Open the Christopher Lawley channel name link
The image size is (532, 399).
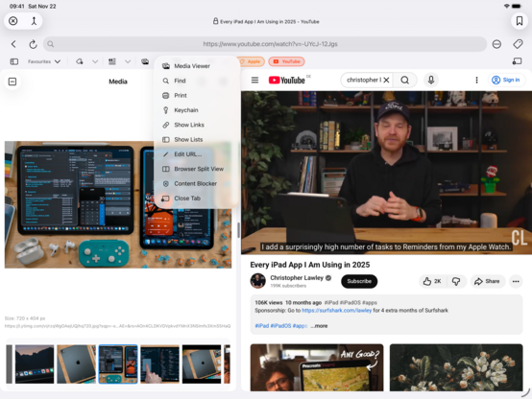(297, 278)
